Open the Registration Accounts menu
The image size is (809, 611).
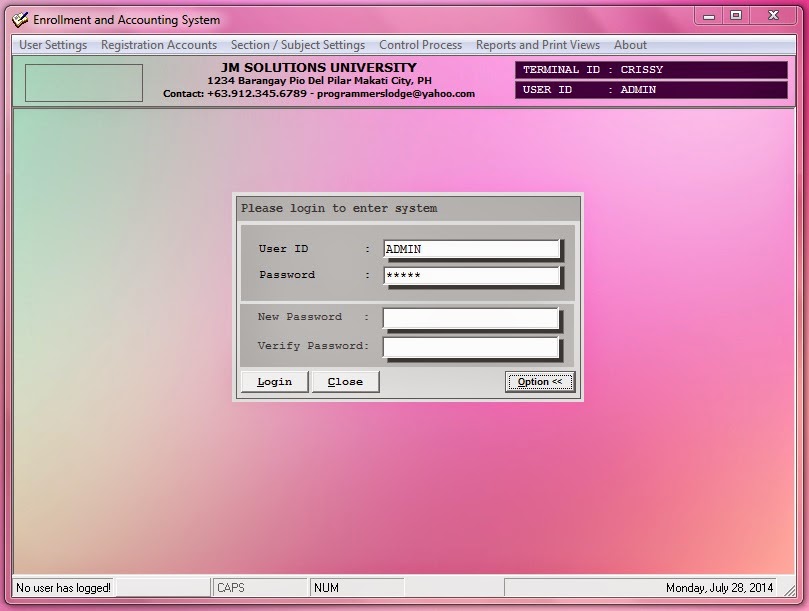(159, 45)
